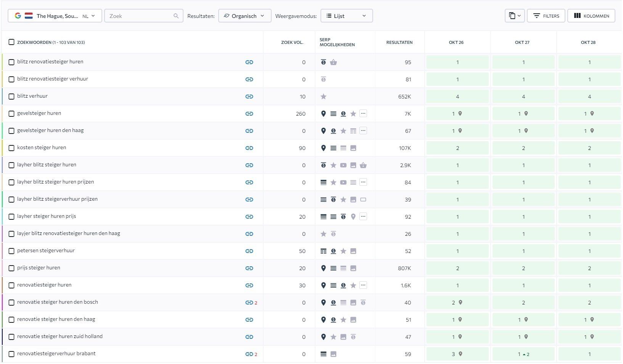623x364 pixels.
Task: Open the Lijst display mode dropdown
Action: (x=346, y=16)
